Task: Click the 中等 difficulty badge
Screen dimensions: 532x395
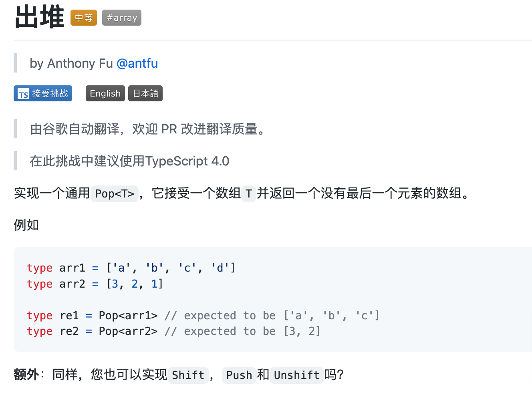Action: pyautogui.click(x=84, y=18)
